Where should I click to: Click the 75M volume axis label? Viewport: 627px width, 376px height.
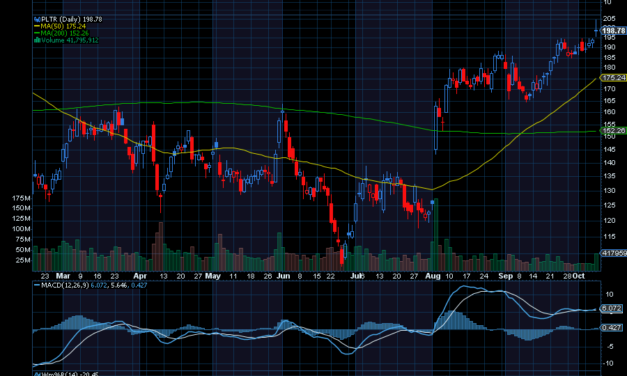(x=23, y=239)
